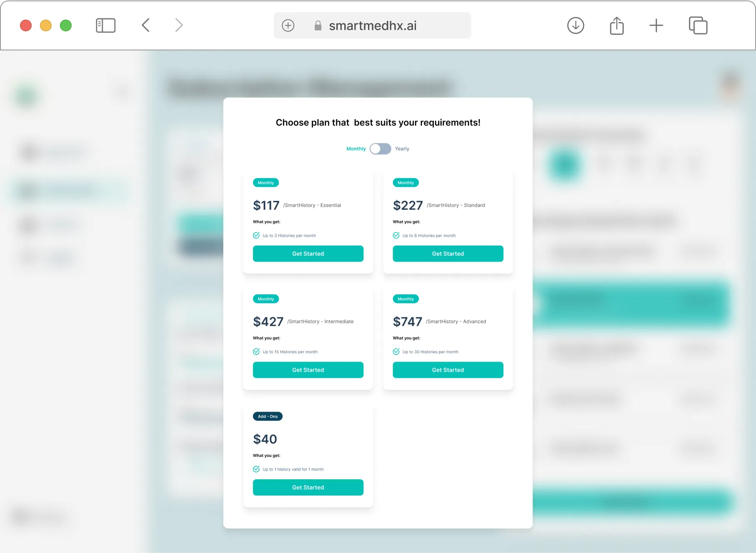Go forward with the right chevron
Screen dimensions: 756x553
coord(179,25)
